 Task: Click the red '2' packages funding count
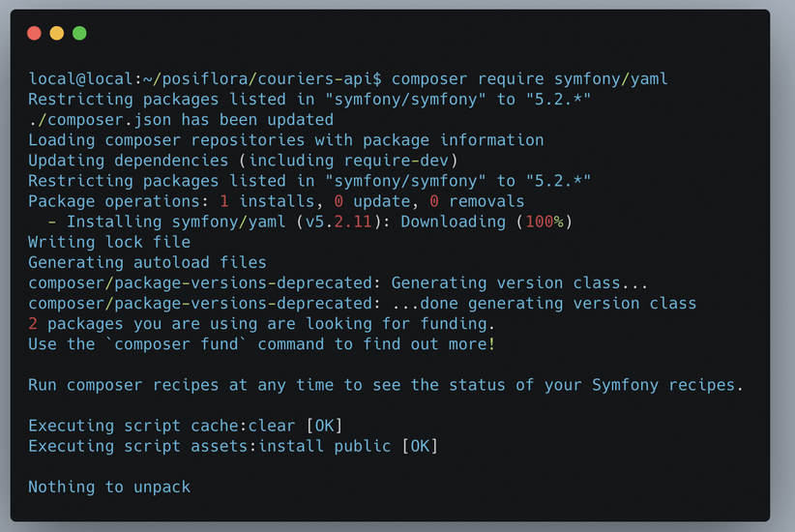click(x=33, y=324)
